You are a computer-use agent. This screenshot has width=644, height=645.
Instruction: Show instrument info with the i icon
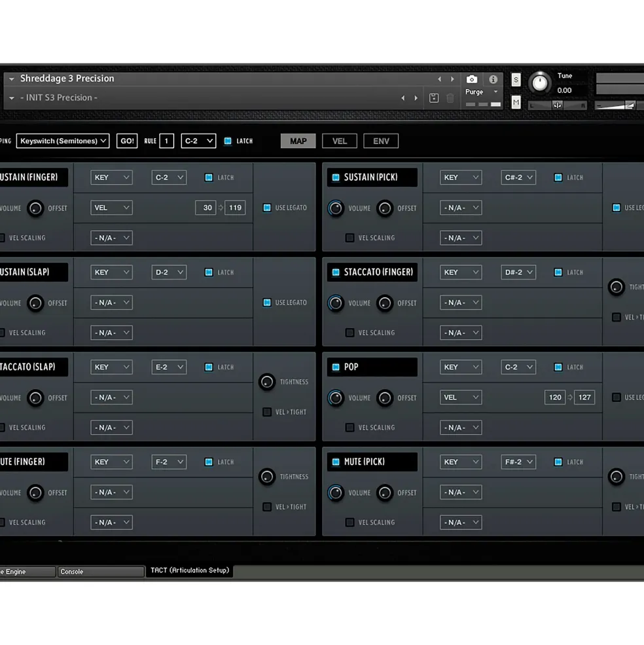pyautogui.click(x=493, y=79)
